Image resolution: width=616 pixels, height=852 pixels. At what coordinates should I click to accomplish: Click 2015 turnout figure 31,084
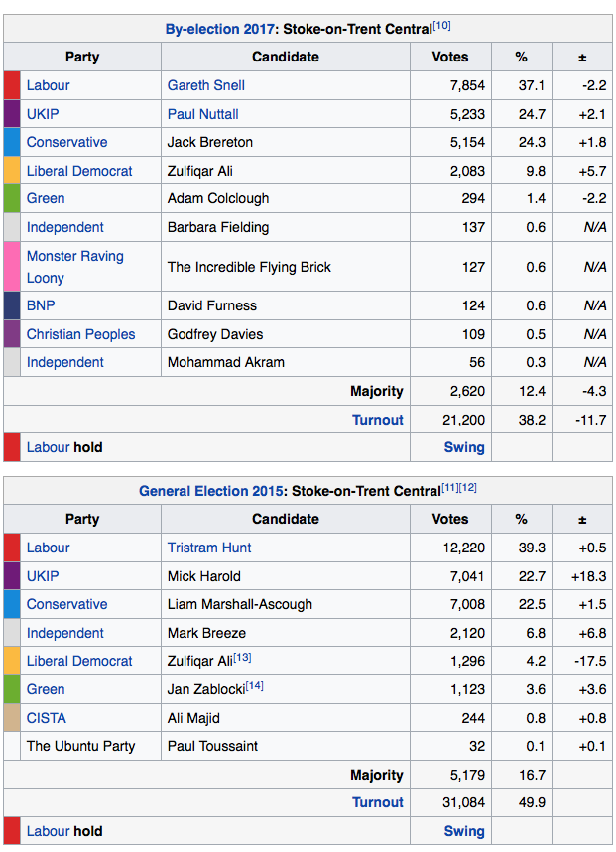click(464, 802)
